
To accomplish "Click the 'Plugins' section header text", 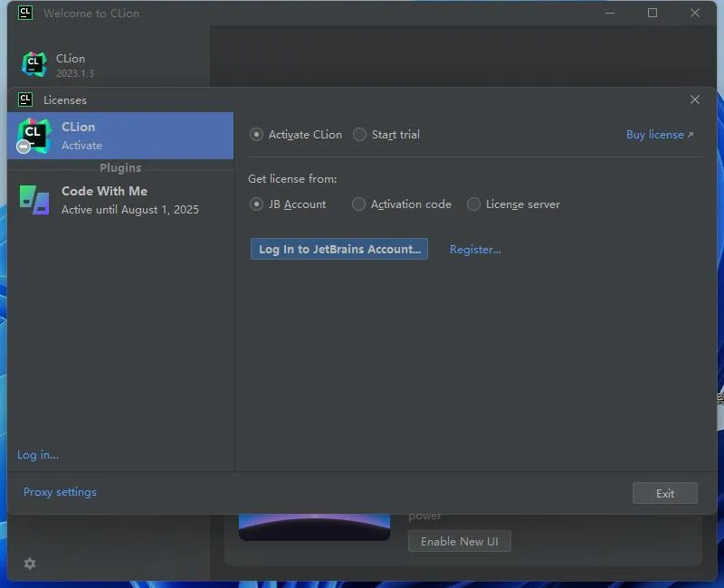I will point(120,168).
